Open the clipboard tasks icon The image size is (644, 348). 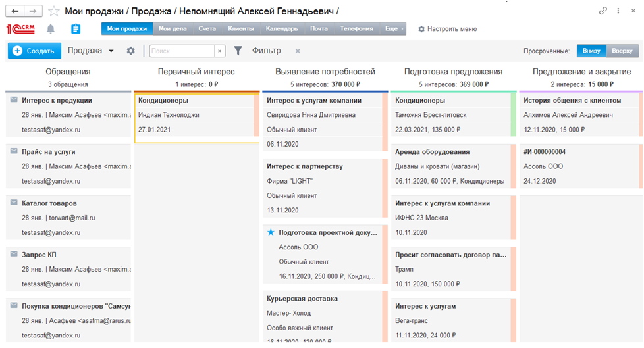76,29
